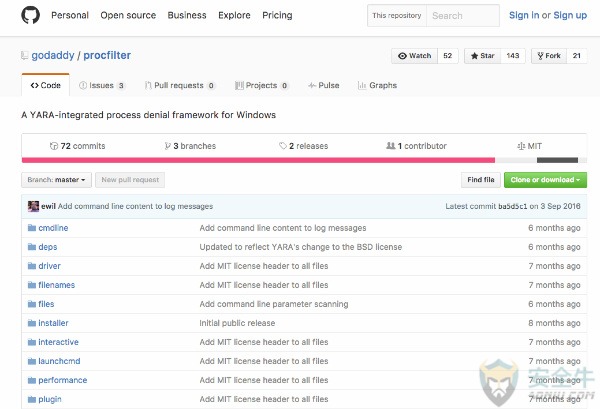This screenshot has height=409, width=600.
Task: Star the procfilter repository
Action: point(483,56)
